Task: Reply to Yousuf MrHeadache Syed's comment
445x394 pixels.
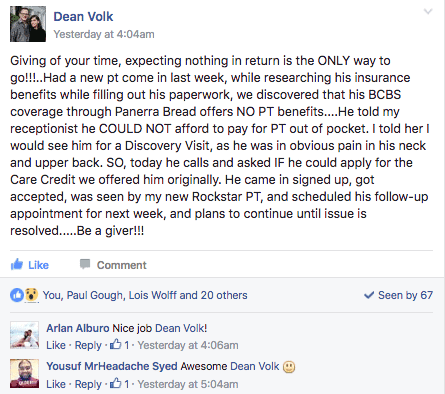Action: [88, 384]
